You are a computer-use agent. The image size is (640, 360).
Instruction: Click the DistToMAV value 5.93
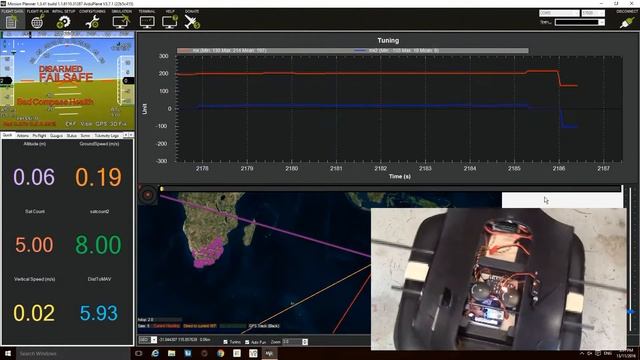(x=98, y=313)
